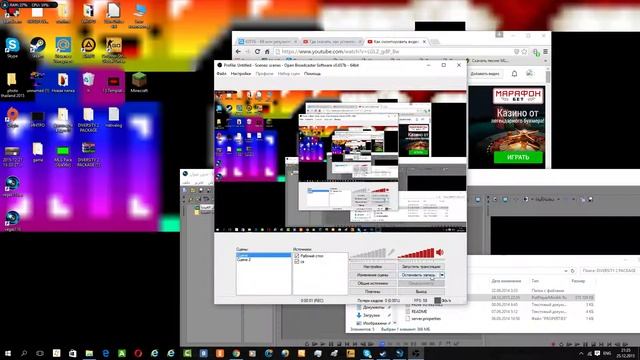This screenshot has width=640, height=360.
Task: Click taskbar search magnifier icon
Action: tap(24, 353)
